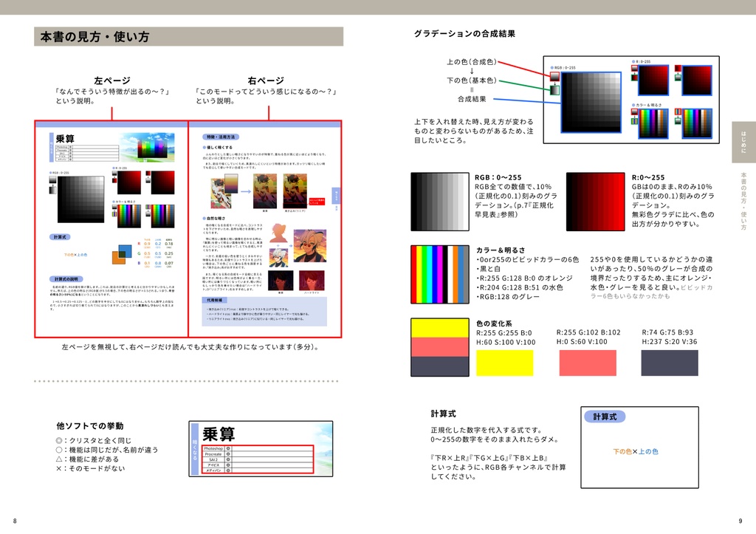Select the 色の変化系 heading
Viewport: 756px width, 534px height.
494,324
